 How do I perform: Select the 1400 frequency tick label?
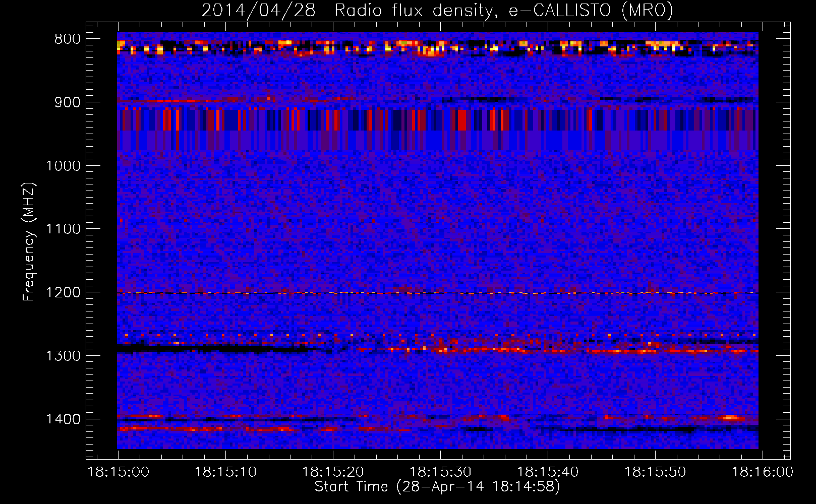coord(63,419)
